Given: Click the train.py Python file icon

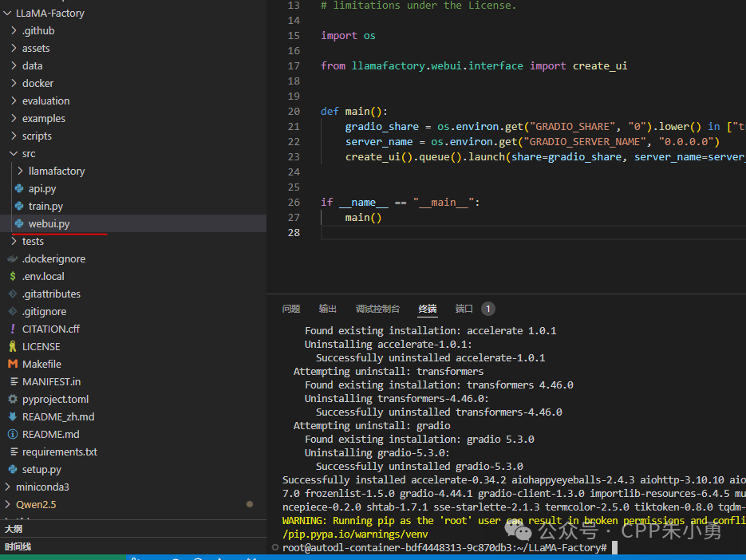Looking at the screenshot, I should (19, 206).
